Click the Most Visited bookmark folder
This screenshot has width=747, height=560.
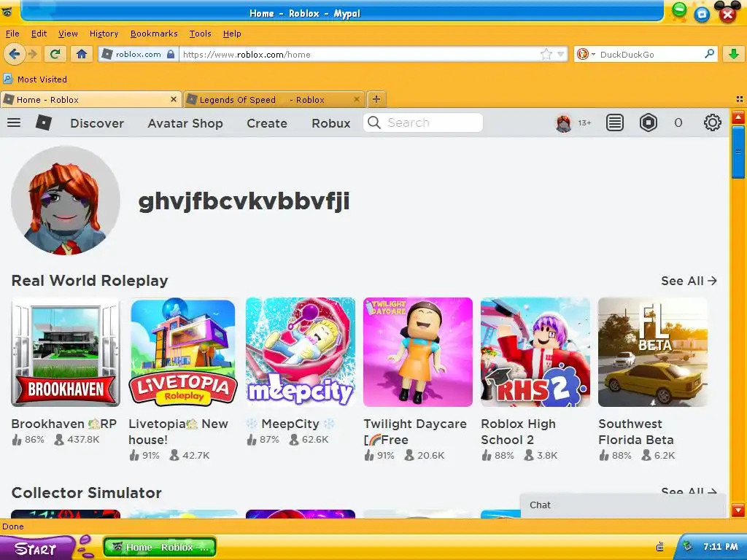35,79
